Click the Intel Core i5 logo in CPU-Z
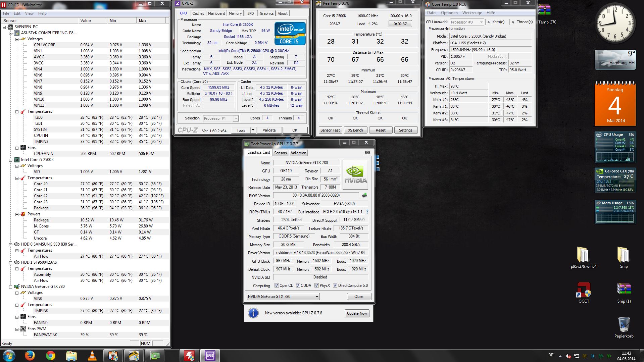644x362 pixels. click(290, 34)
